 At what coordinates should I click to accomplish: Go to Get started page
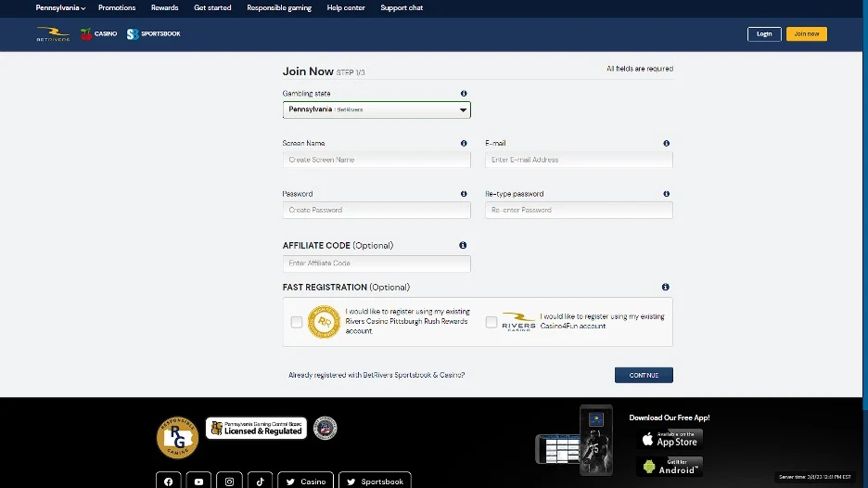212,7
